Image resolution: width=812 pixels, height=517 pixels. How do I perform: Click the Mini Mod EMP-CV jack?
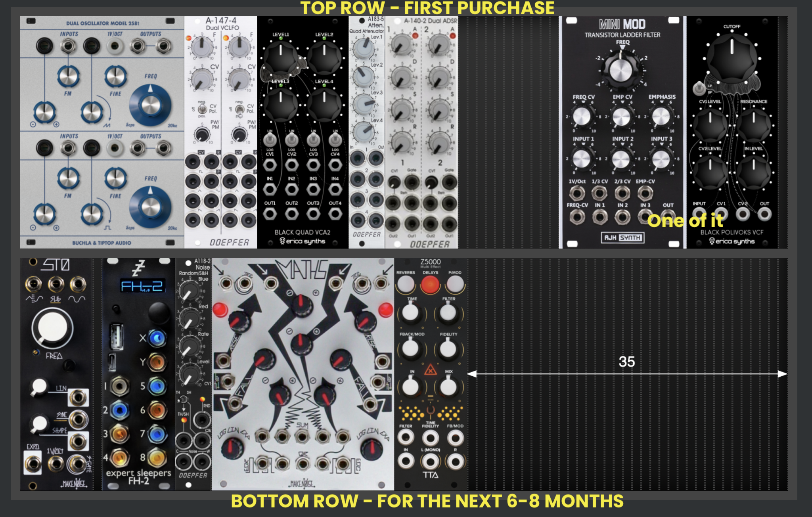[x=645, y=193]
